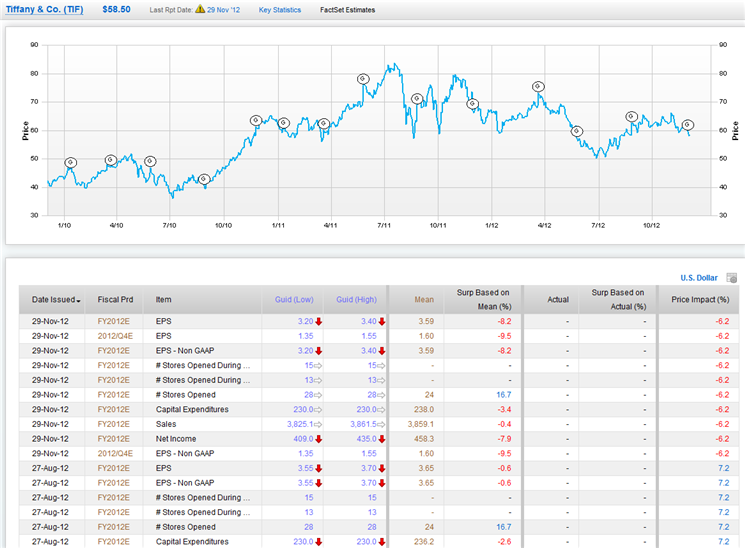Click the Surp Based on Mean (%) header

(x=483, y=300)
